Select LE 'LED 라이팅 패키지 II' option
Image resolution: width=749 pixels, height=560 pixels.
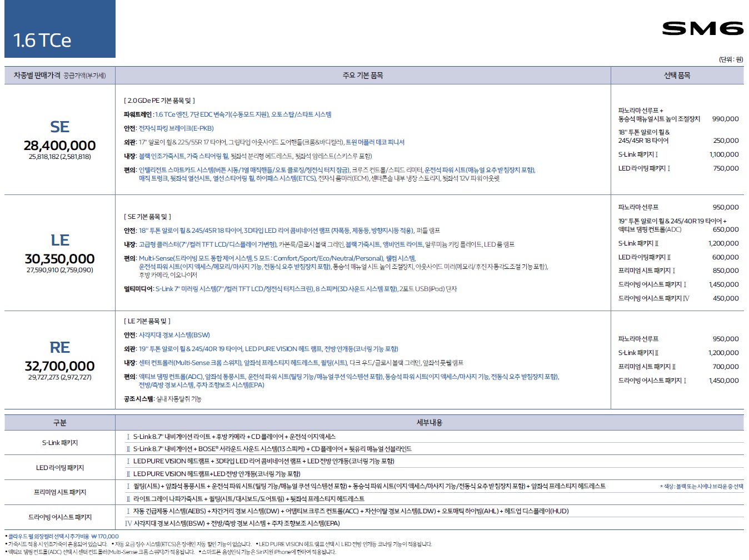pos(645,257)
